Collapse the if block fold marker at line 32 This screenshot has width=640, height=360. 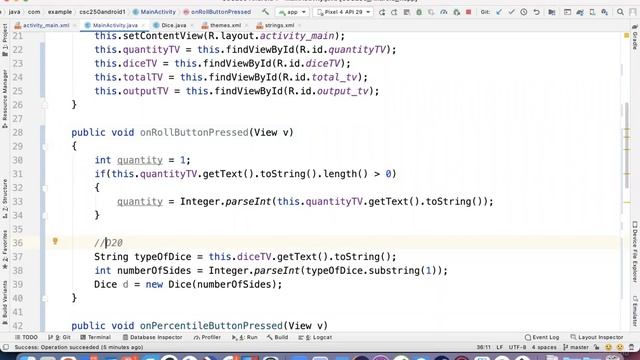[x=44, y=188]
